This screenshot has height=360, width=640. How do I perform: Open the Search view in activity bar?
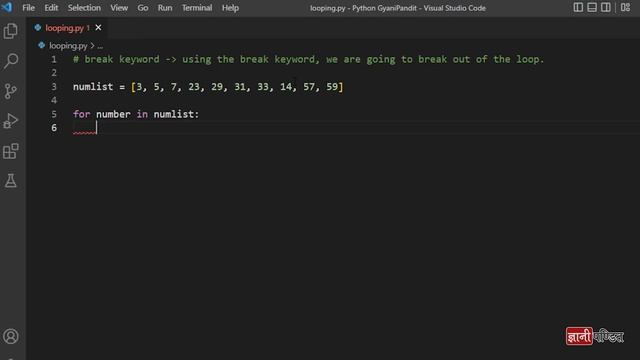pos(11,61)
